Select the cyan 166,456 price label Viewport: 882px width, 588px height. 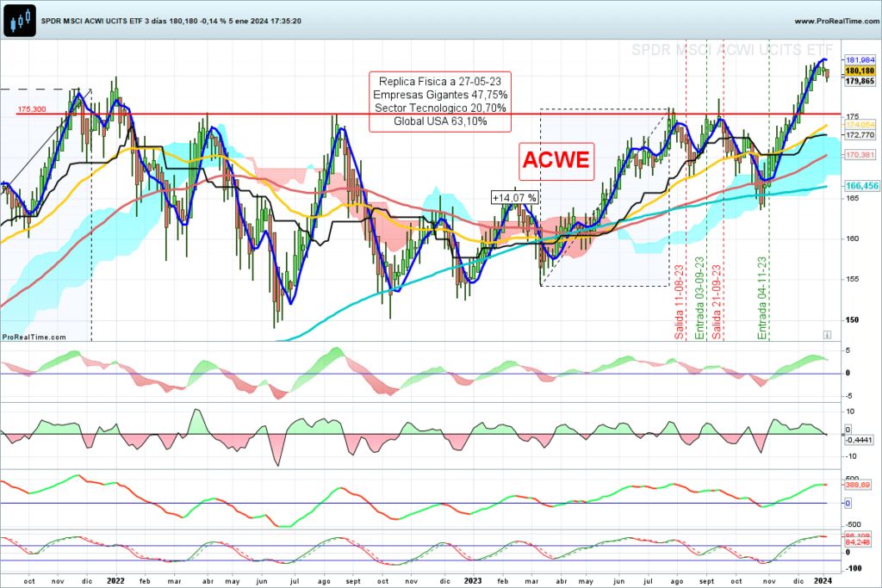861,185
